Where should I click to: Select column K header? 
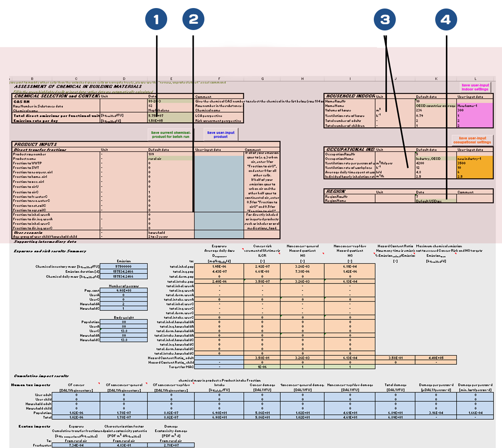click(x=435, y=79)
